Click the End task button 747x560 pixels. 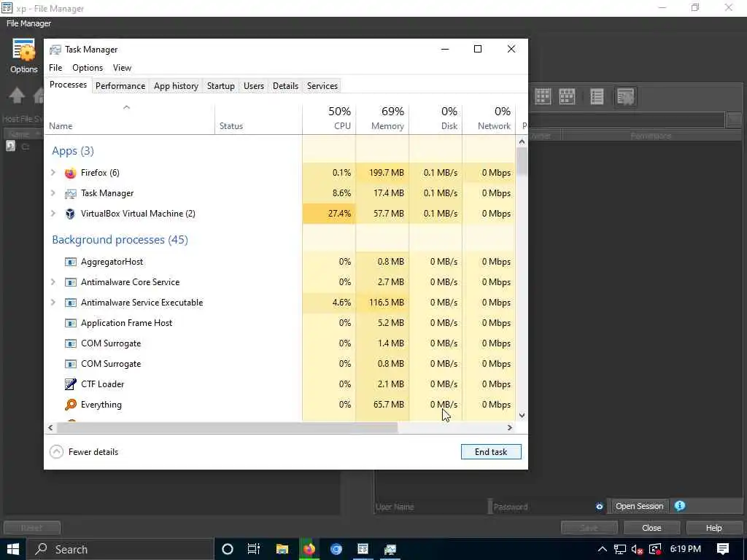(x=491, y=452)
